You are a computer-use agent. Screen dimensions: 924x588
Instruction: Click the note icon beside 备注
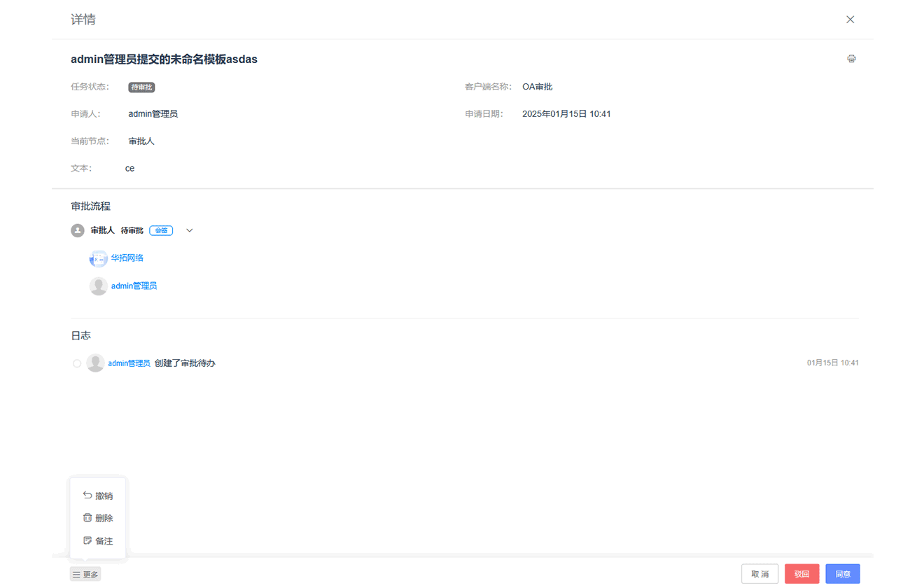87,540
